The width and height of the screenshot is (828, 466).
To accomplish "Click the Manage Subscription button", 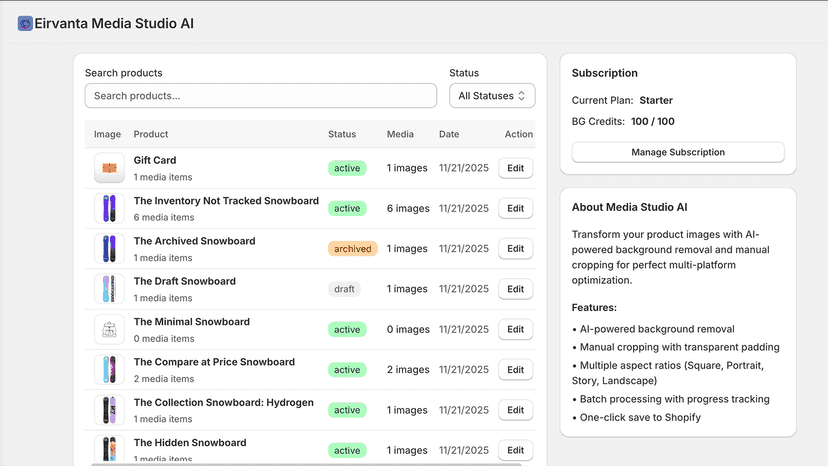I will [678, 152].
